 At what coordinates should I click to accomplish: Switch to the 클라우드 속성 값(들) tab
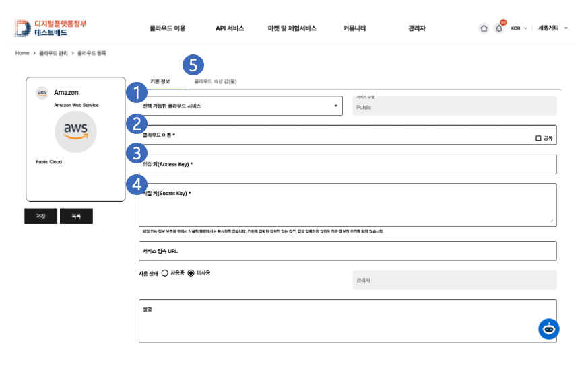215,81
